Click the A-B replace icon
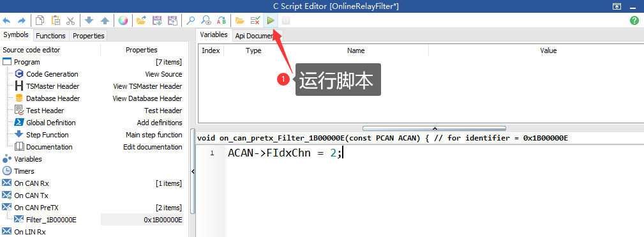 [x=221, y=20]
